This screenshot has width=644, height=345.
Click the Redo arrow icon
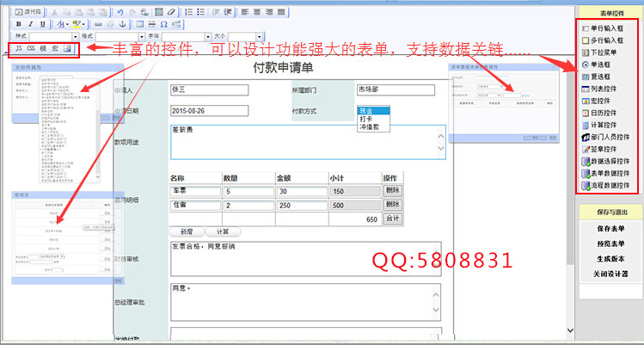click(x=132, y=12)
